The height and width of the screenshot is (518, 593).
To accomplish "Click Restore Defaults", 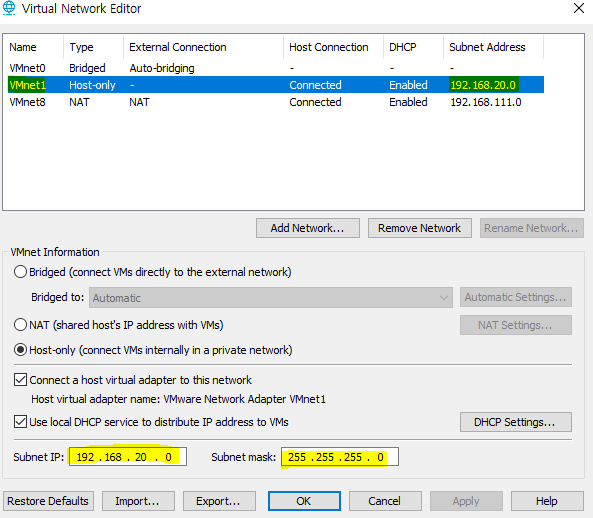I will [x=48, y=501].
